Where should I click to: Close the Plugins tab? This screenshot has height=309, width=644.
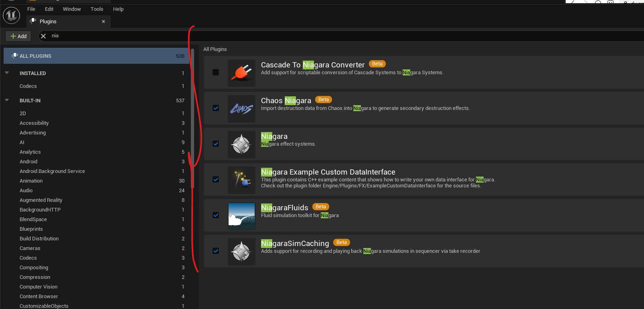pos(103,22)
